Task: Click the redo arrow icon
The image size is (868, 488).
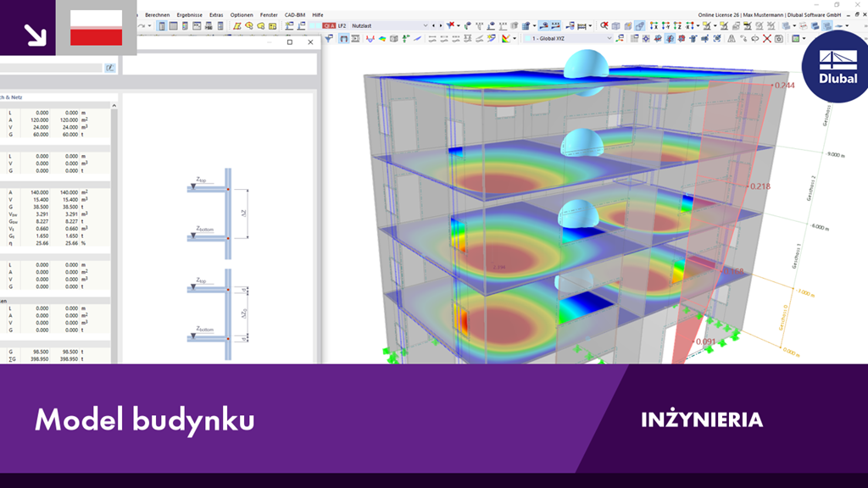Action: coord(142,25)
